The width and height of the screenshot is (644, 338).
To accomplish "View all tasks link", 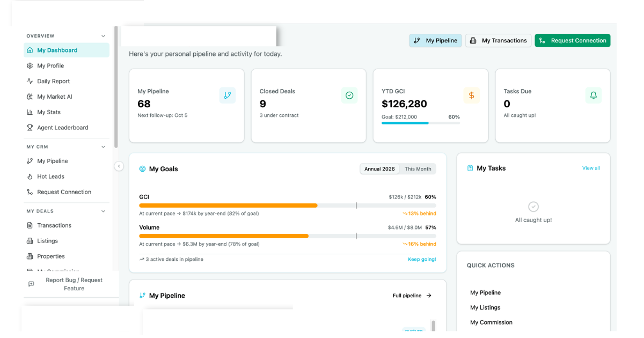I will [591, 168].
